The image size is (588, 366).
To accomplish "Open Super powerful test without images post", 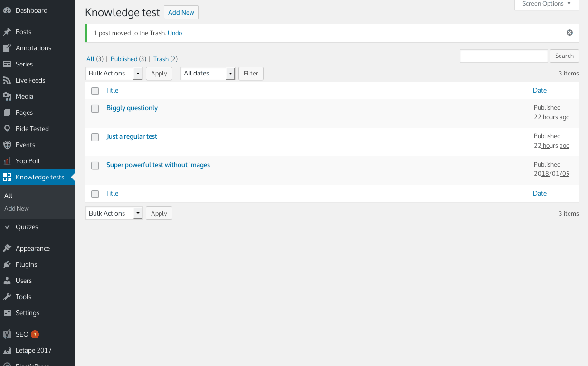I will [158, 165].
